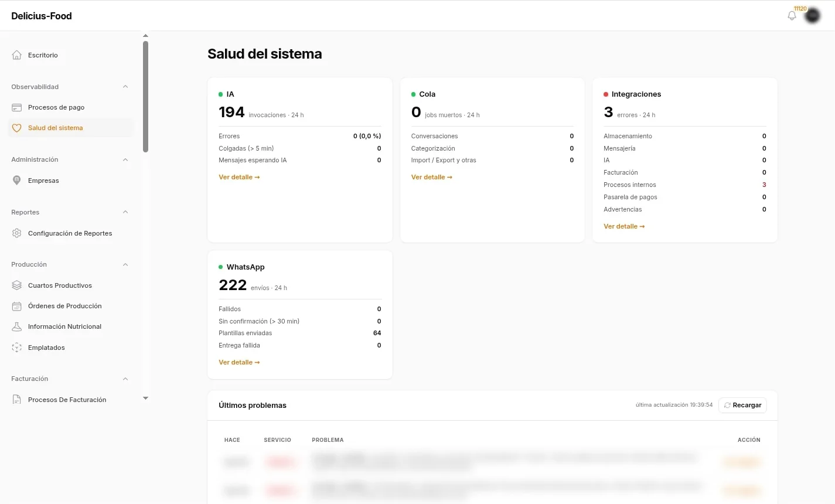Click the Salud del sistema heart icon
The height and width of the screenshot is (504, 835).
point(17,128)
